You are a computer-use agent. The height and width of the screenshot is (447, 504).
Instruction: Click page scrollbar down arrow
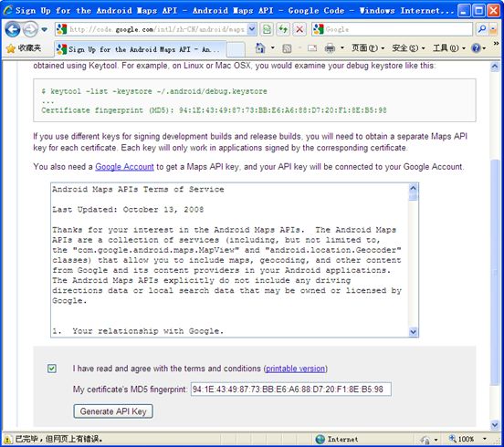(x=495, y=425)
